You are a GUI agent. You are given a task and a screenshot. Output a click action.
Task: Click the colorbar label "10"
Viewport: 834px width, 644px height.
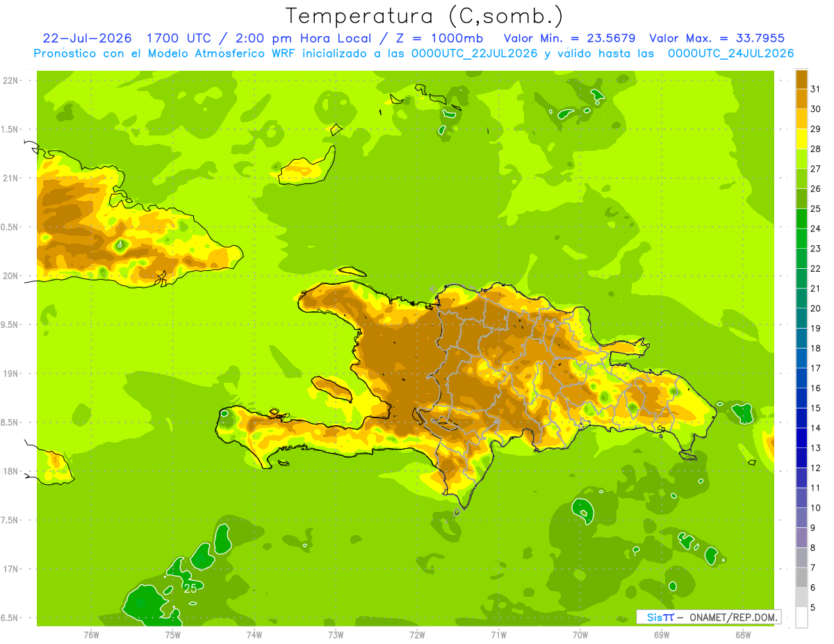coord(816,508)
